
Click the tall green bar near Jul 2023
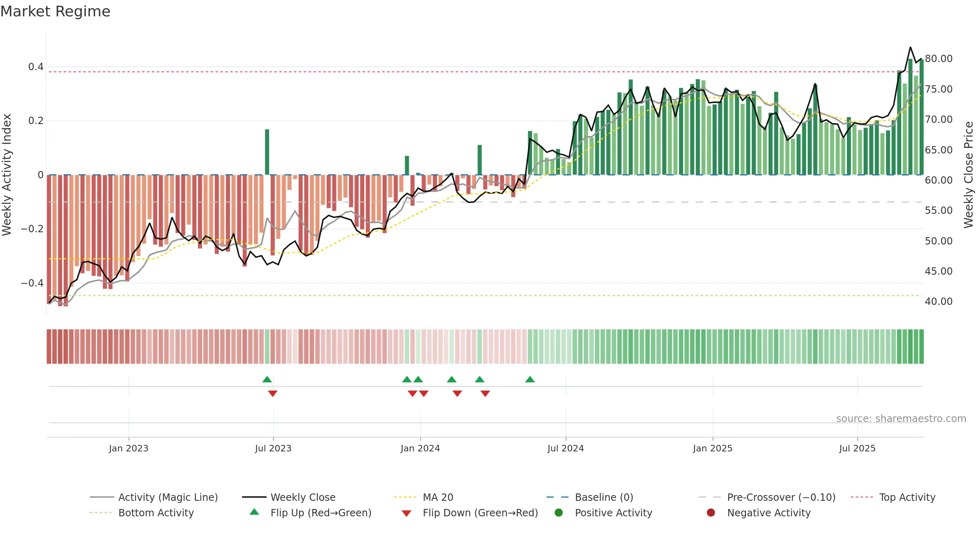267,152
